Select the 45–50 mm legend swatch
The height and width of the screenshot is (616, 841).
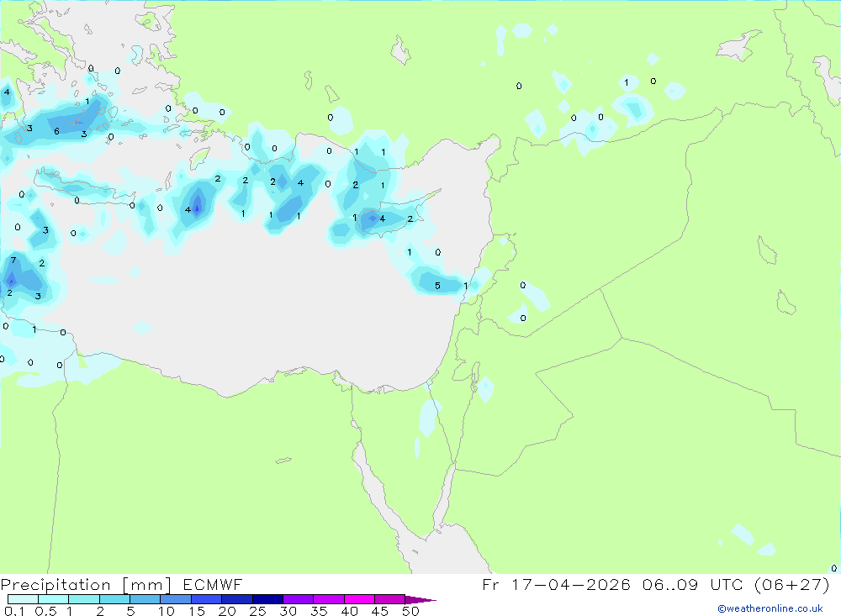tap(389, 599)
